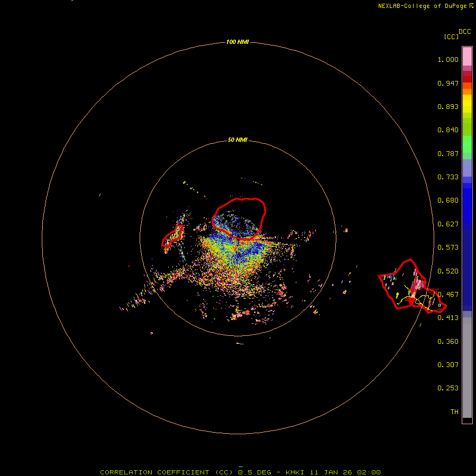The height and width of the screenshot is (476, 476).
Task: Select the 0.360 scale value
Action: point(448,342)
